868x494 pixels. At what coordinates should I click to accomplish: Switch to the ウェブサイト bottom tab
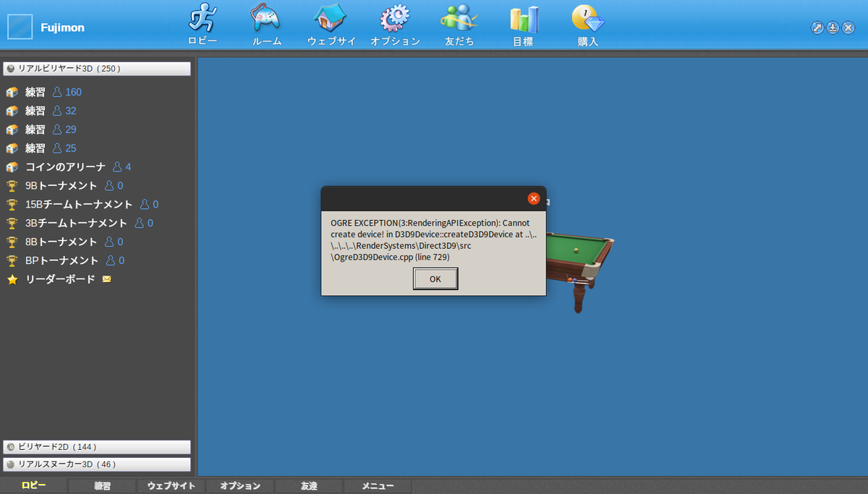[171, 486]
